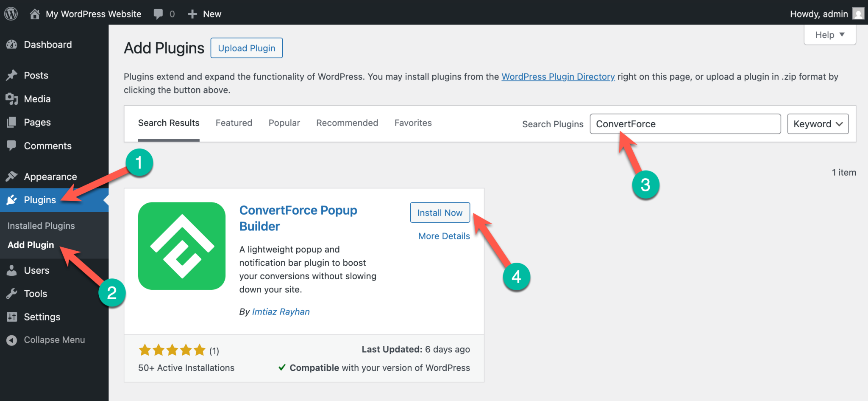868x401 pixels.
Task: Click the Dashboard gauge icon
Action: 12,45
